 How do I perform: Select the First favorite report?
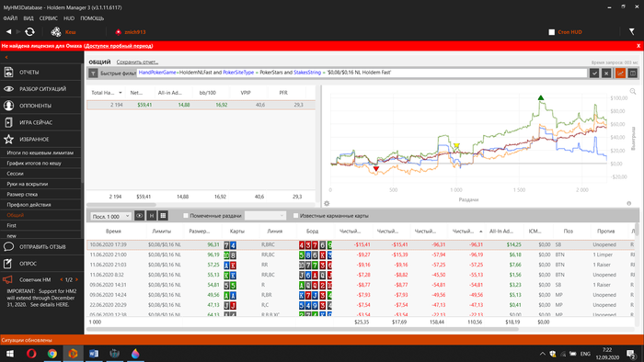11,225
